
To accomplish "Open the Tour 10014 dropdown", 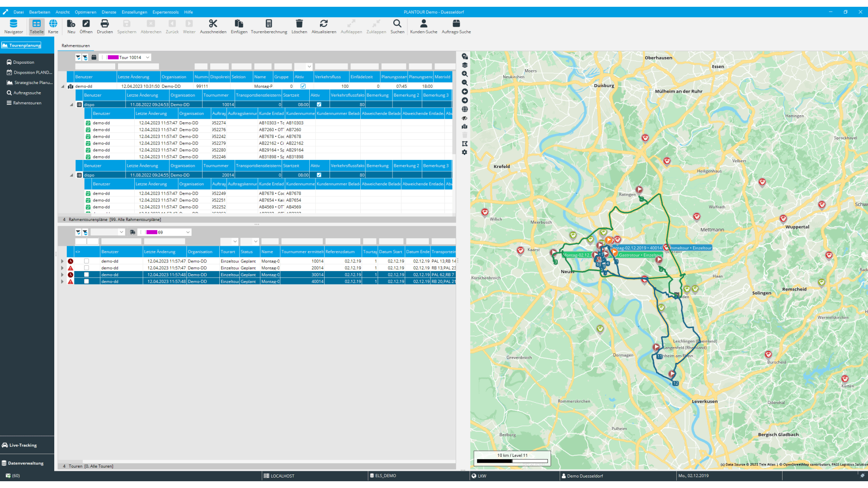I will pos(147,57).
